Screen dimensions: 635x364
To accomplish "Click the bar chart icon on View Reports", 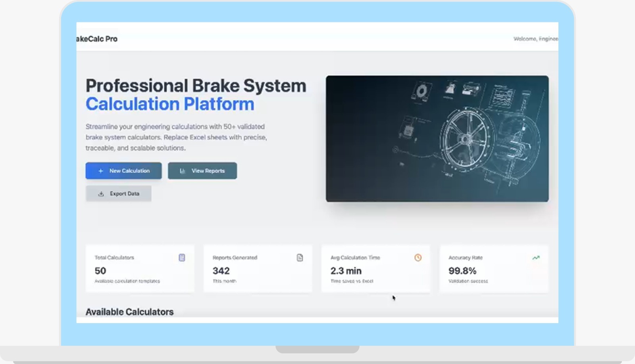I will [183, 171].
